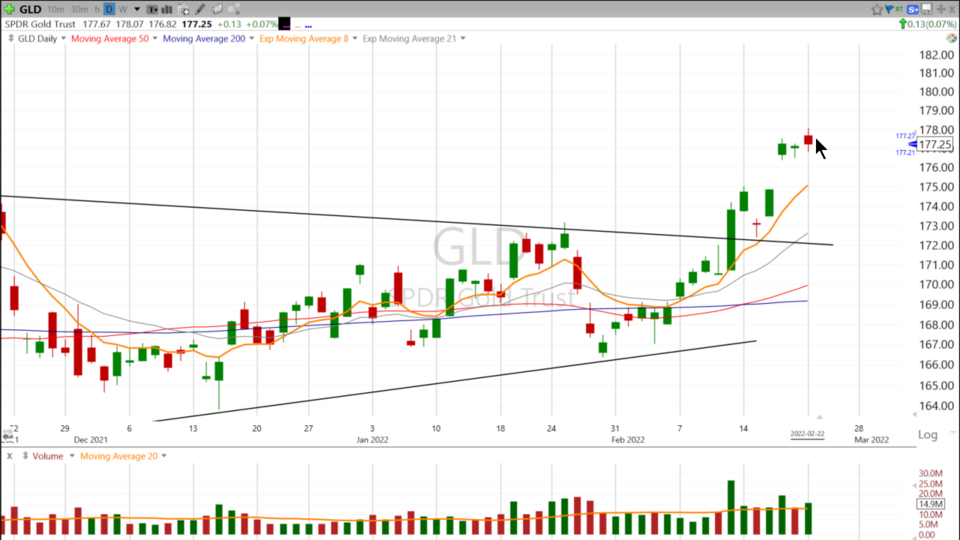Click the 30.0M volume axis label

click(x=931, y=473)
